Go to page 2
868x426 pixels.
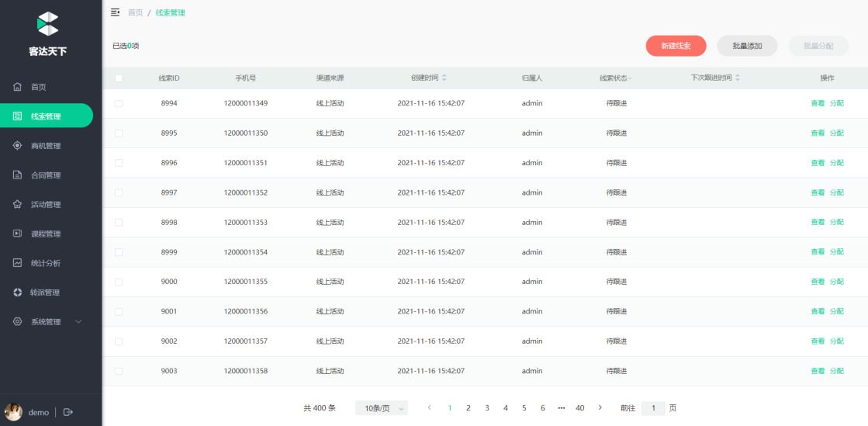pyautogui.click(x=469, y=407)
